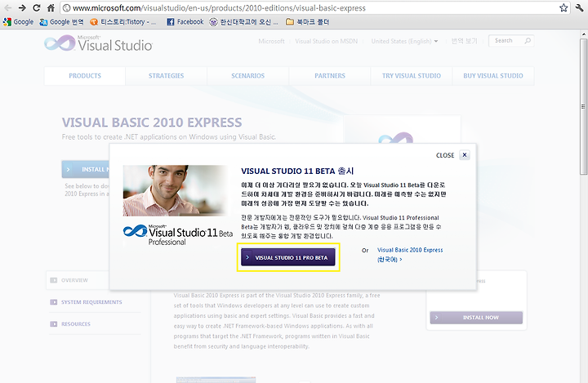The height and width of the screenshot is (383, 588).
Task: Click VISUAL STUDIO 11 PRO BETA button
Action: pyautogui.click(x=288, y=257)
